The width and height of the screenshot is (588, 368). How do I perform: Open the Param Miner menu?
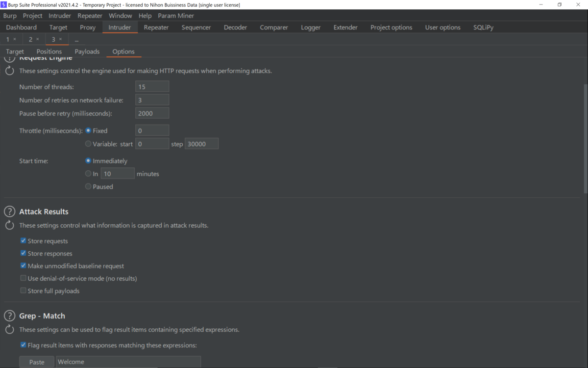[x=176, y=16]
